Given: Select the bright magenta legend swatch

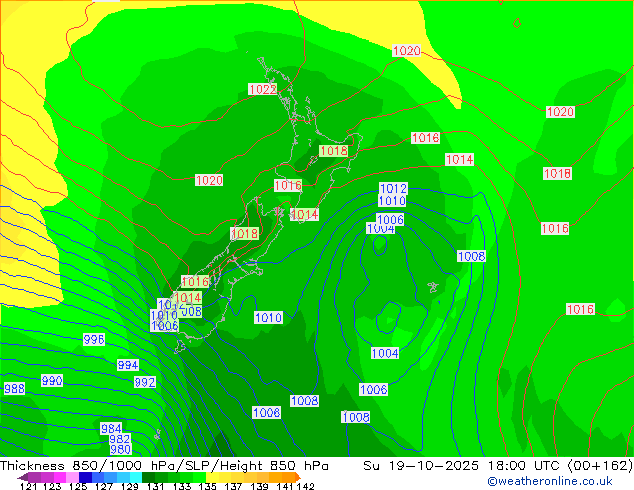Looking at the screenshot, I should (60, 477).
